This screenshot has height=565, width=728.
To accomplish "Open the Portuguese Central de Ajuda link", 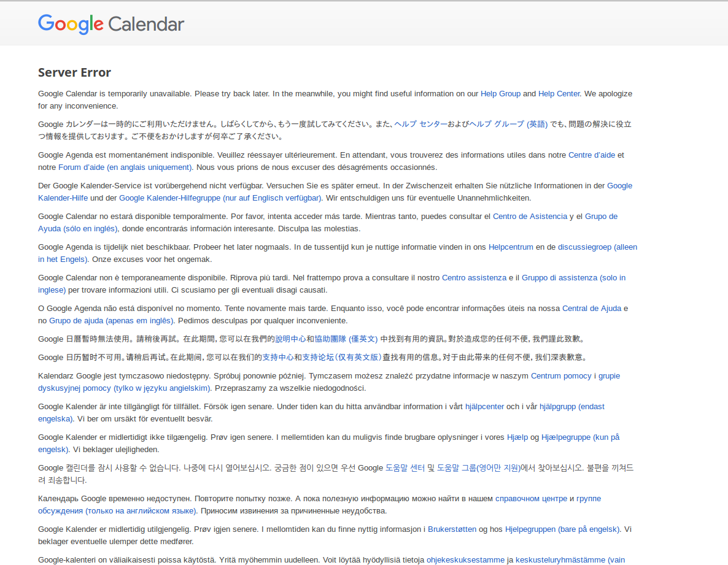I will [592, 309].
